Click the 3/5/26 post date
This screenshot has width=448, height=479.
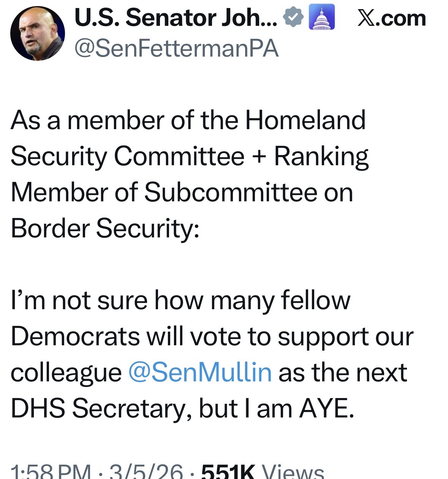pos(146,473)
